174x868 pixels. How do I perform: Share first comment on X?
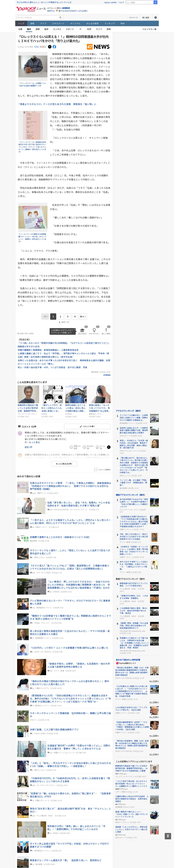(109, 447)
